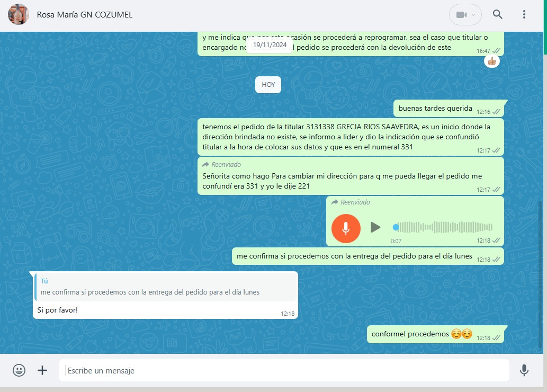Open the three-dot chat menu
The image size is (547, 392).
click(524, 14)
